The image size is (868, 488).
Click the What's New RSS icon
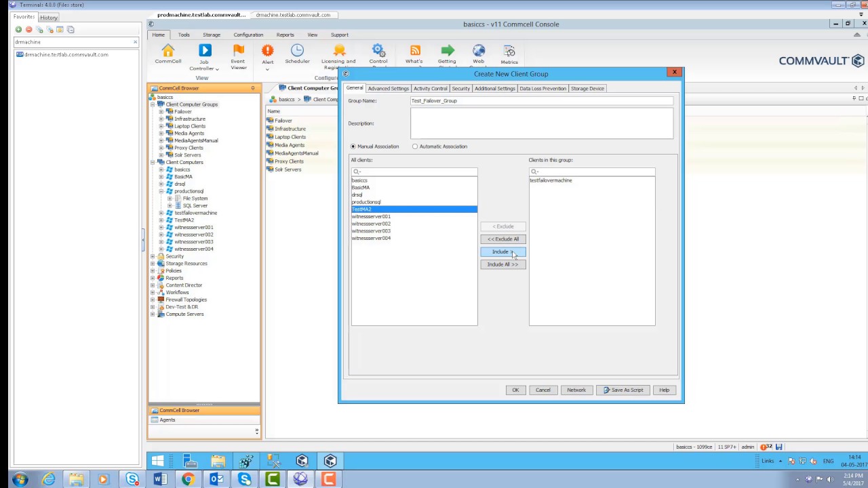tap(415, 51)
